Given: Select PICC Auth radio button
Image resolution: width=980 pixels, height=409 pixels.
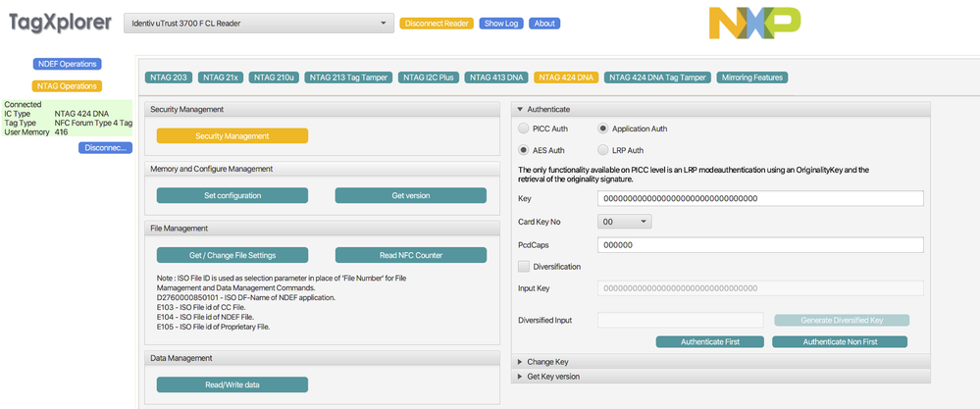Looking at the screenshot, I should pos(524,128).
